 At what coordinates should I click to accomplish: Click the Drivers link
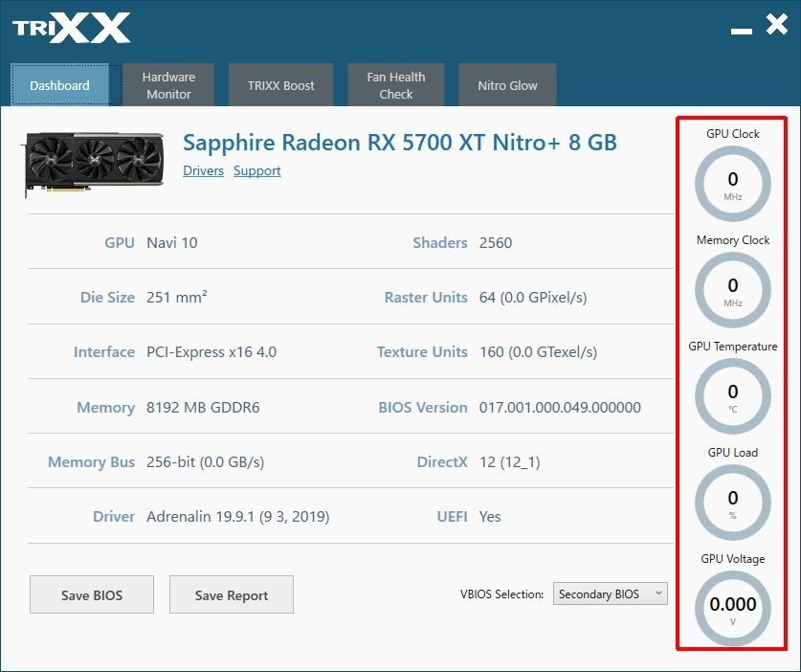tap(203, 170)
